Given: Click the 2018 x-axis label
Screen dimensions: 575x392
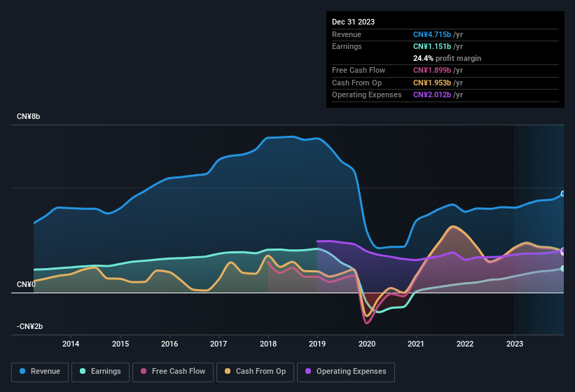Looking at the screenshot, I should (x=268, y=344).
